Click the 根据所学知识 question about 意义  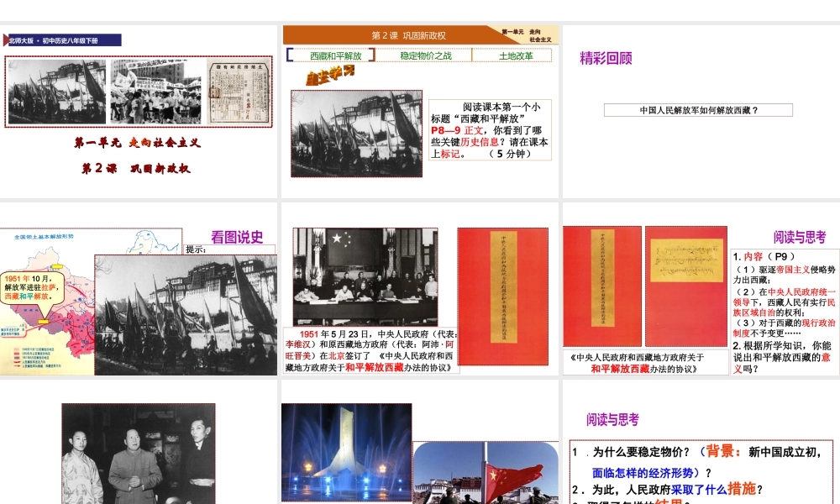tap(781, 357)
